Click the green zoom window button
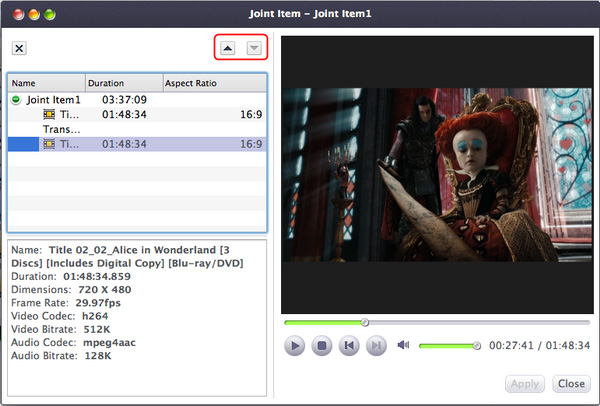Image resolution: width=600 pixels, height=406 pixels. (50, 15)
